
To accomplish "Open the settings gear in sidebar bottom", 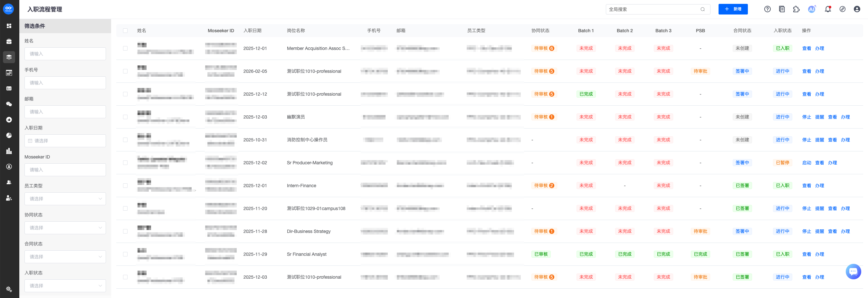I will (9, 289).
